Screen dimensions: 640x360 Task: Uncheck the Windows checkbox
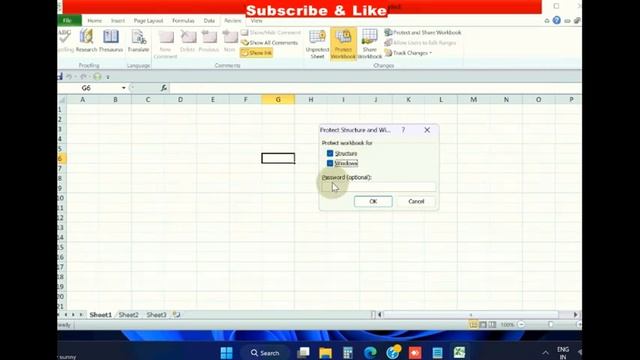coord(330,163)
